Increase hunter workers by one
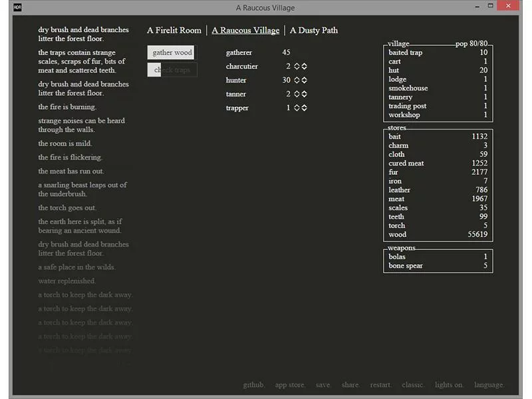 (297, 78)
